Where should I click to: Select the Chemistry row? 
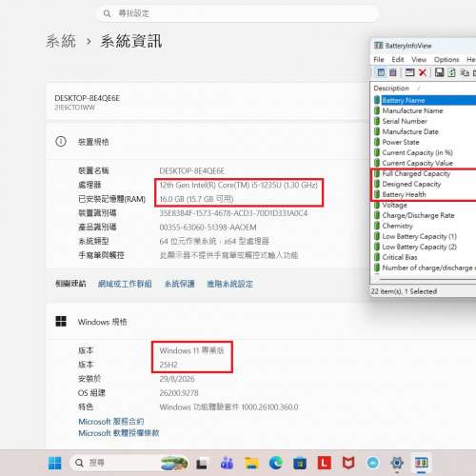point(425,226)
